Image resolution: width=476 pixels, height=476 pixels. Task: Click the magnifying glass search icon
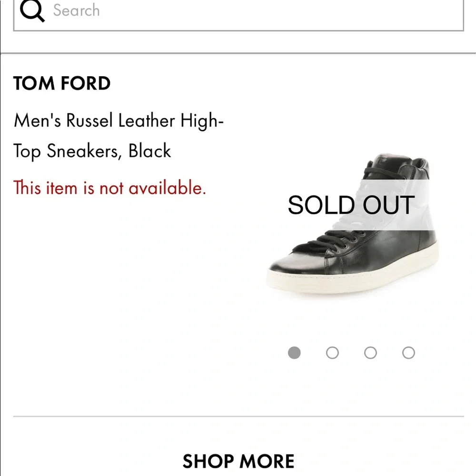click(32, 10)
